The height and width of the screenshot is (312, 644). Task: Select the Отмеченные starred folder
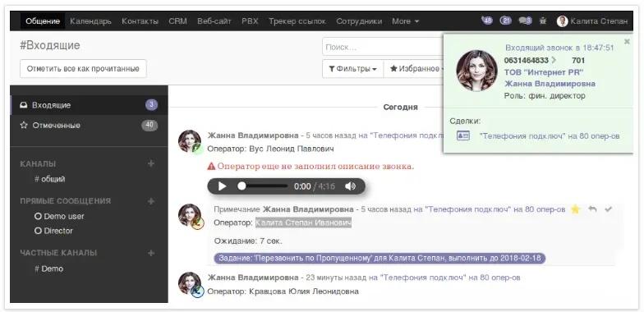(89, 125)
